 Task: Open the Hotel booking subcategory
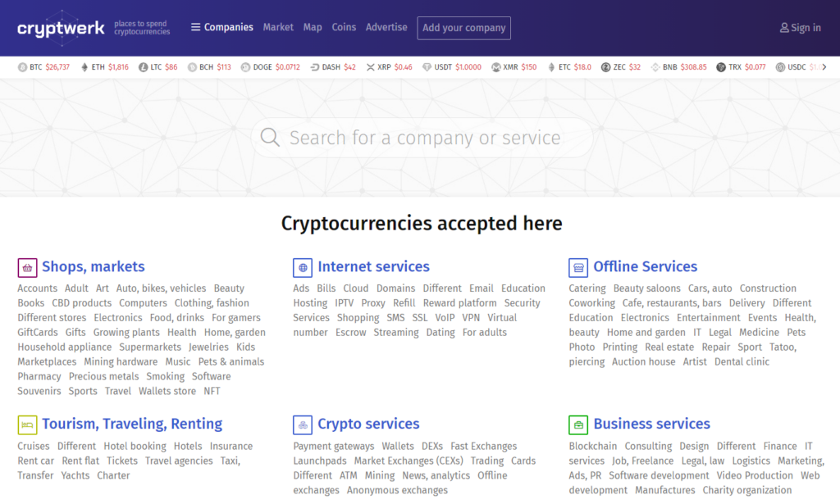(135, 446)
